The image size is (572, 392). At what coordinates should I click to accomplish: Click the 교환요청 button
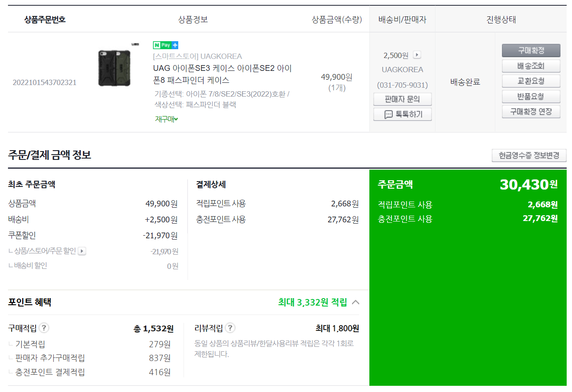click(531, 81)
